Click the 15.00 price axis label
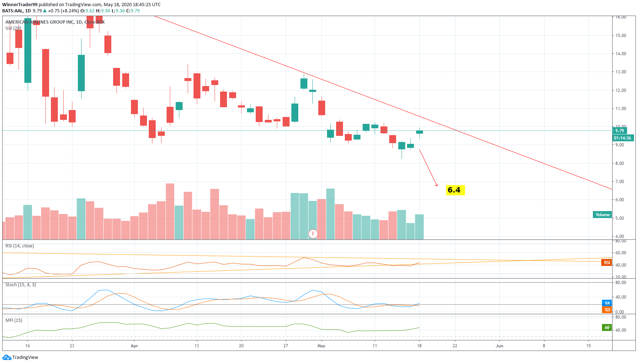The width and height of the screenshot is (638, 364). [621, 36]
